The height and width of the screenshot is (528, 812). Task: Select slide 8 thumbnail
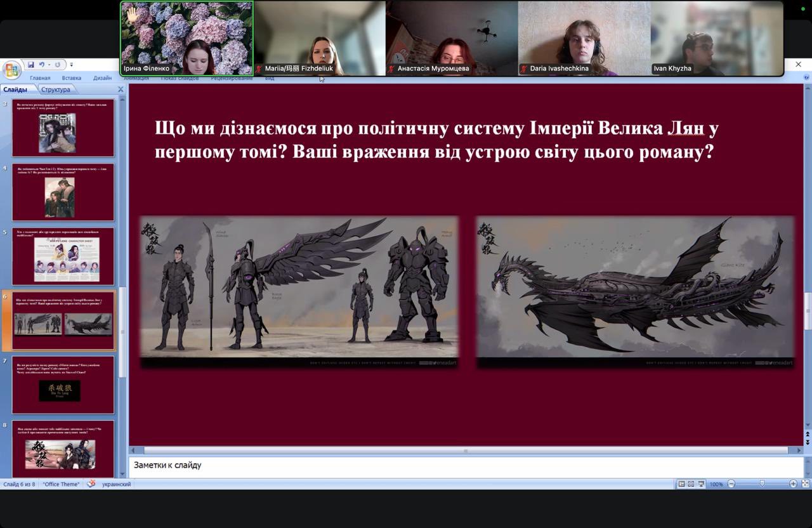click(x=63, y=449)
